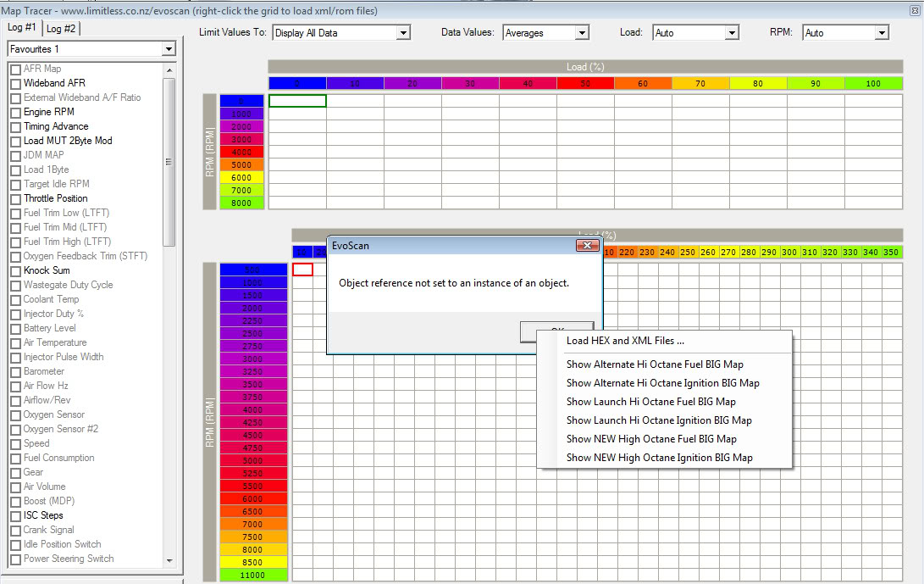
Task: Click the Load 70 yellow column header
Action: tap(700, 84)
